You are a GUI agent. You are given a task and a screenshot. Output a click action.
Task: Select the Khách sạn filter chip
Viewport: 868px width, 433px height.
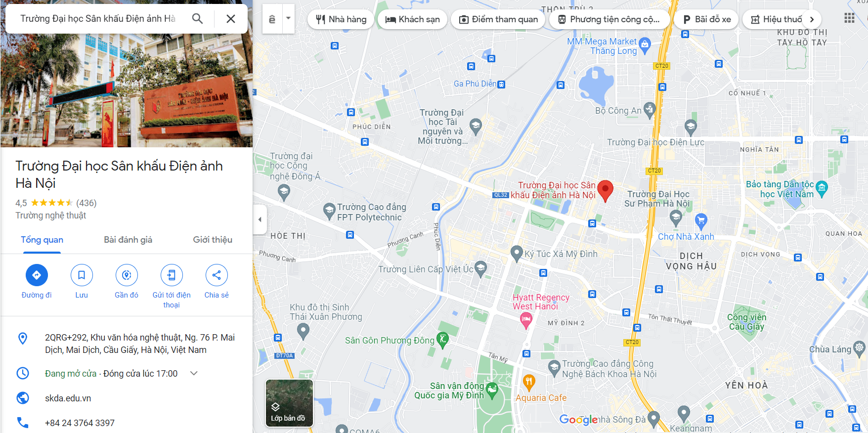412,19
